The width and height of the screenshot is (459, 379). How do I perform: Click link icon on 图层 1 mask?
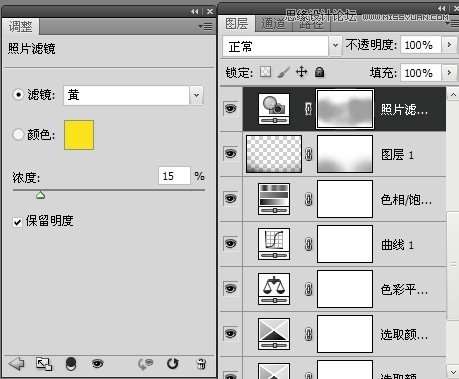pos(309,154)
